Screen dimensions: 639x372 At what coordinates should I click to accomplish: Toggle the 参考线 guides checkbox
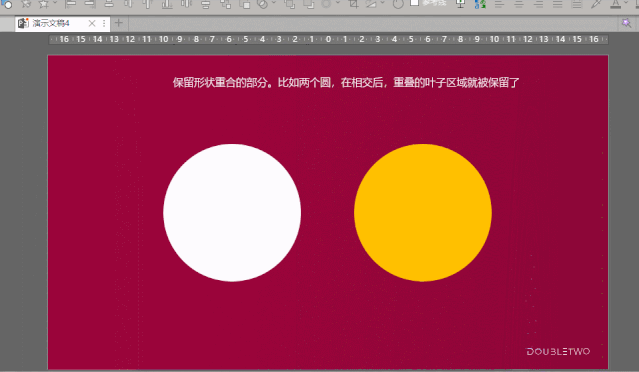(414, 3)
